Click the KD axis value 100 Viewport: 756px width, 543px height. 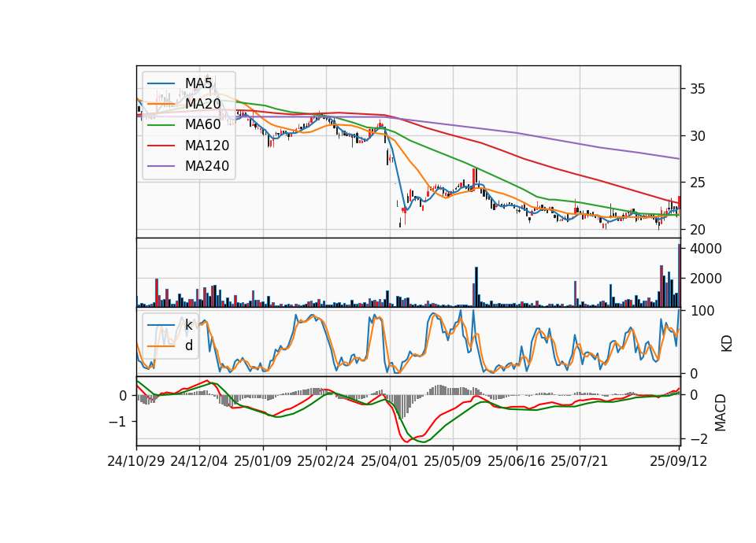click(x=702, y=312)
